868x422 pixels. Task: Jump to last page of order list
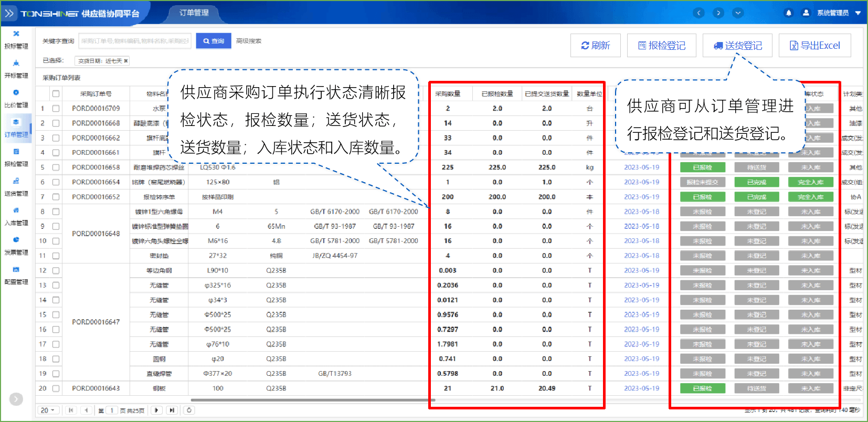click(172, 410)
